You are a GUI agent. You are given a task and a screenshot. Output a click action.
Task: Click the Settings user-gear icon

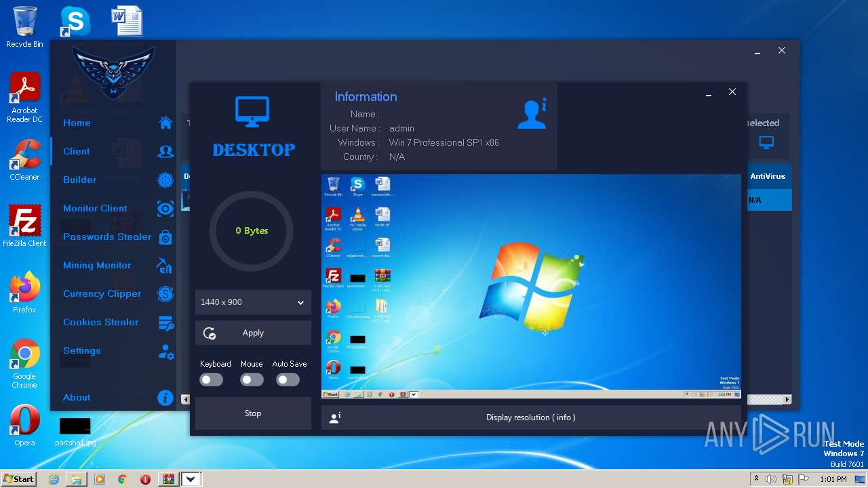(x=165, y=352)
